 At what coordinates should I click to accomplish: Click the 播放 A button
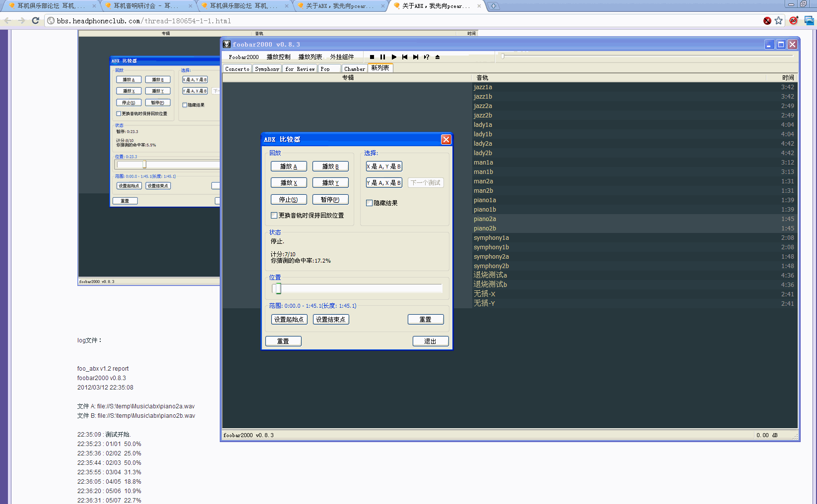289,167
